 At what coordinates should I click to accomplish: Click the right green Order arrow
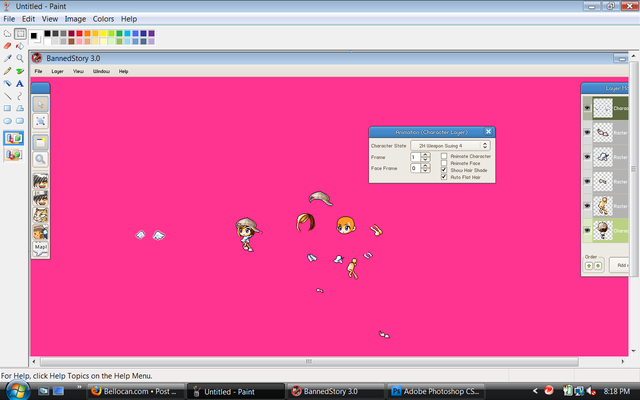click(x=598, y=266)
